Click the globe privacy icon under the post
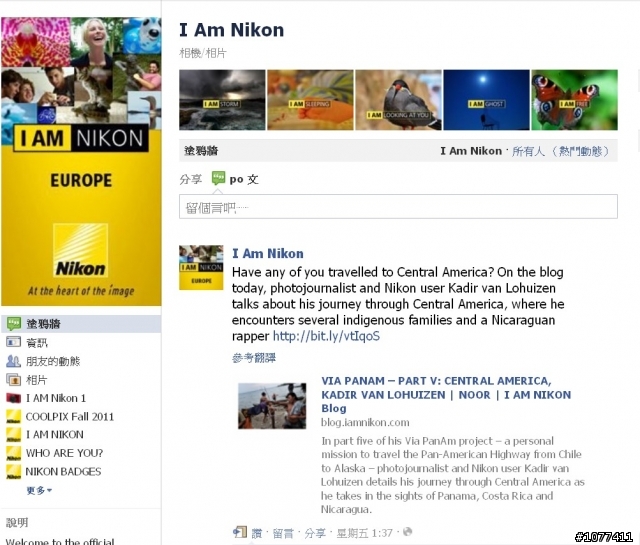This screenshot has height=545, width=640. point(407,532)
